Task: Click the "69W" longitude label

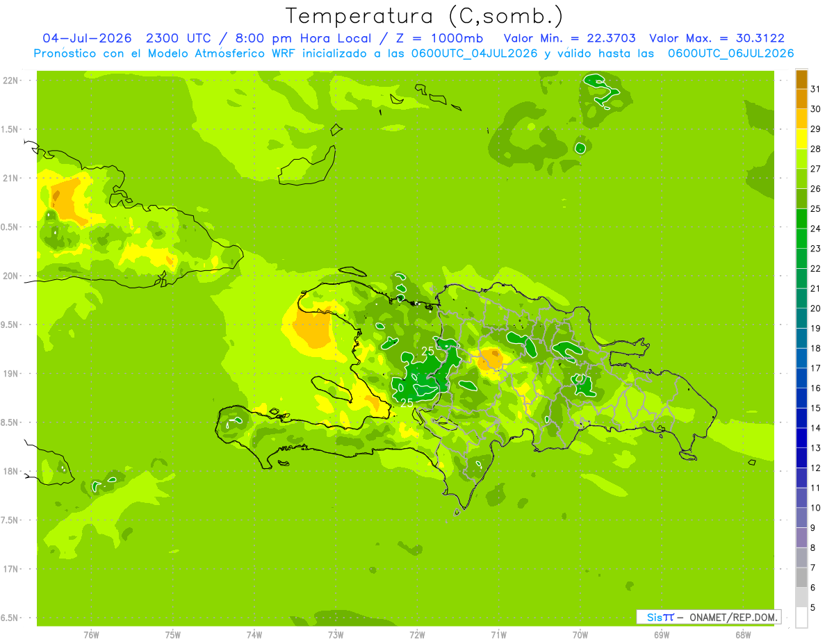Action: pyautogui.click(x=662, y=635)
